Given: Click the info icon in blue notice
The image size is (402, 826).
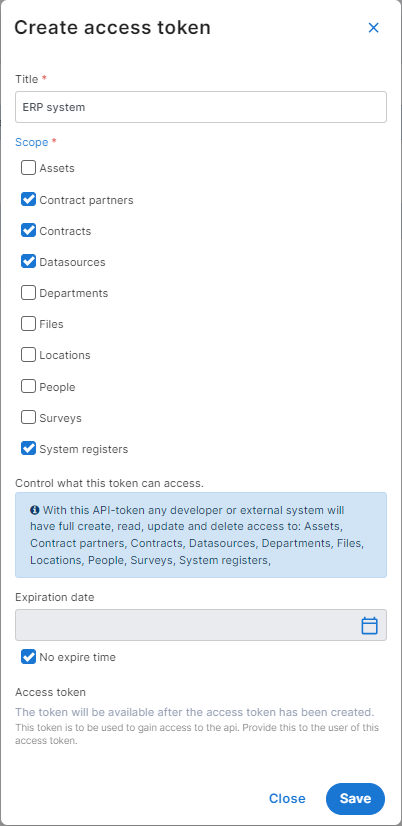Looking at the screenshot, I should point(35,510).
